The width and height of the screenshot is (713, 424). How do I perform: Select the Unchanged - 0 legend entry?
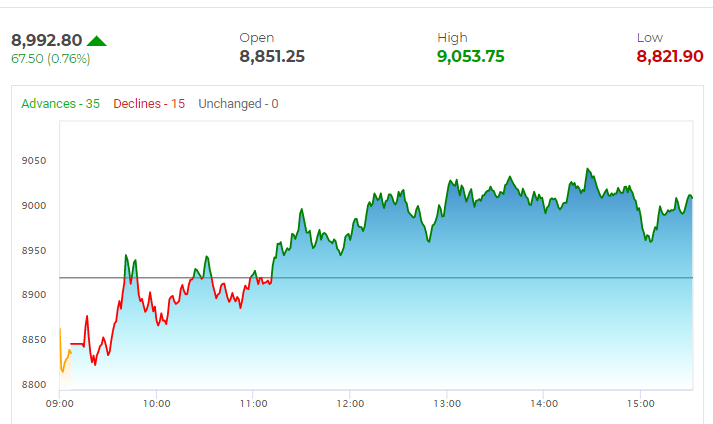pyautogui.click(x=238, y=104)
